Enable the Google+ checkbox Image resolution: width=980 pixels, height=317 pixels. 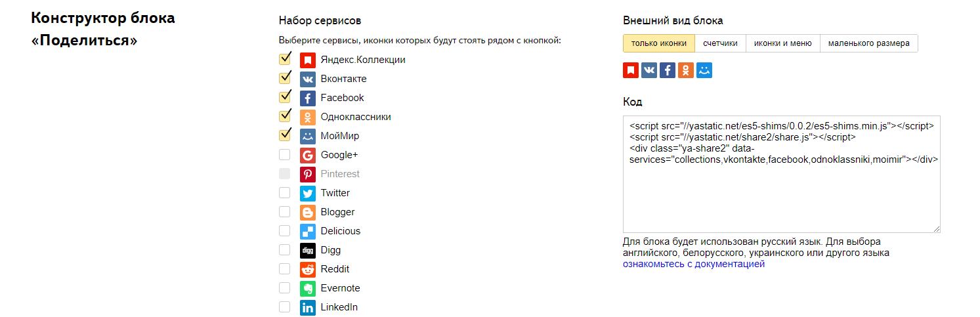pos(285,155)
